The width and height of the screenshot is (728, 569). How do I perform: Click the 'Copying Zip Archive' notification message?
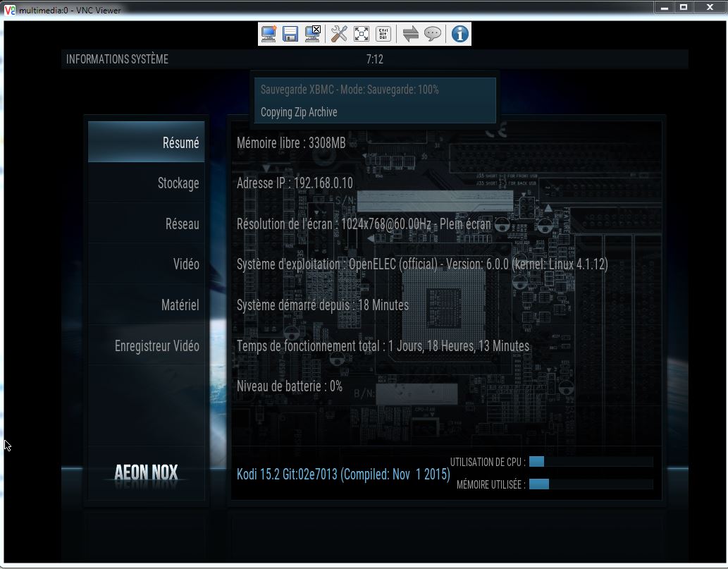[x=299, y=112]
